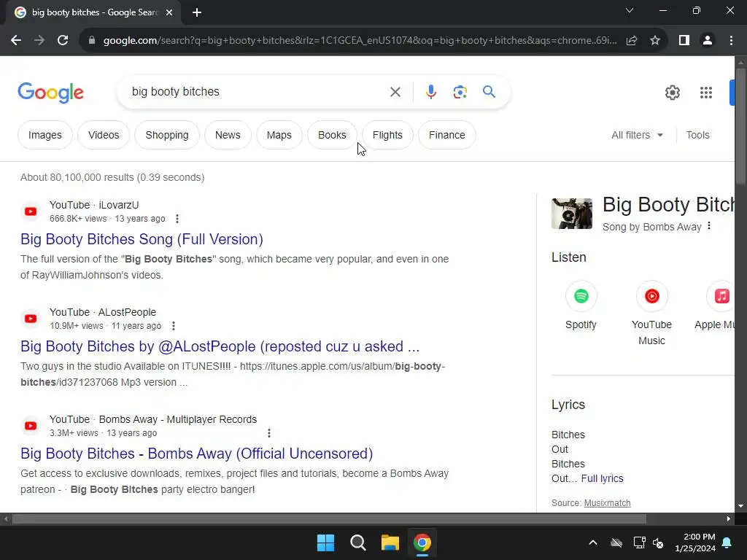Click vertical scrollbar down arrow
This screenshot has width=747, height=560.
[740, 506]
